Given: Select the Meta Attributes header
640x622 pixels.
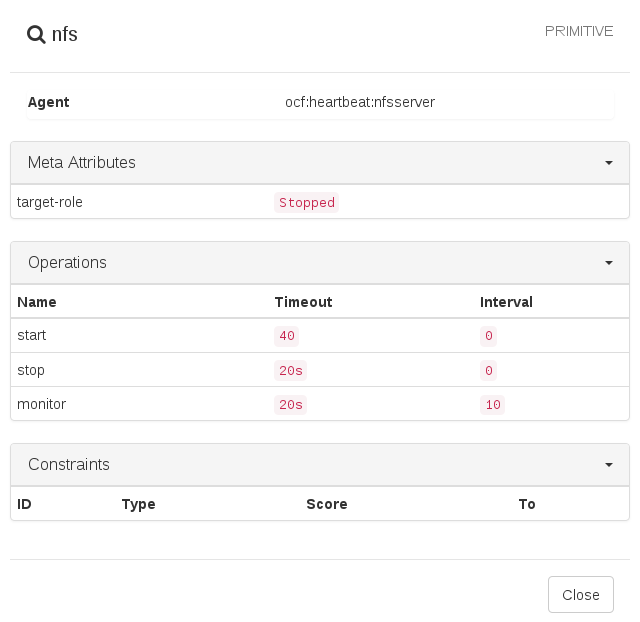Looking at the screenshot, I should [x=82, y=163].
